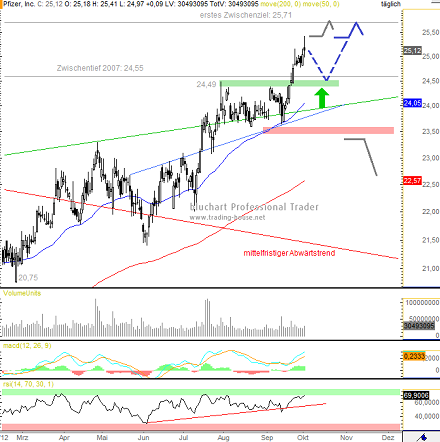Click the 40,0000 RSI axis label

pyautogui.click(x=427, y=416)
